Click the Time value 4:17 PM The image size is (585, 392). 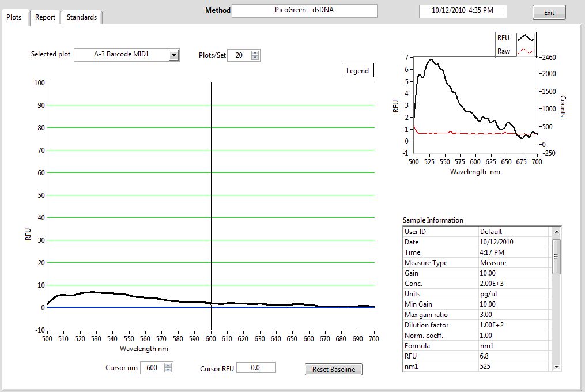pyautogui.click(x=492, y=252)
